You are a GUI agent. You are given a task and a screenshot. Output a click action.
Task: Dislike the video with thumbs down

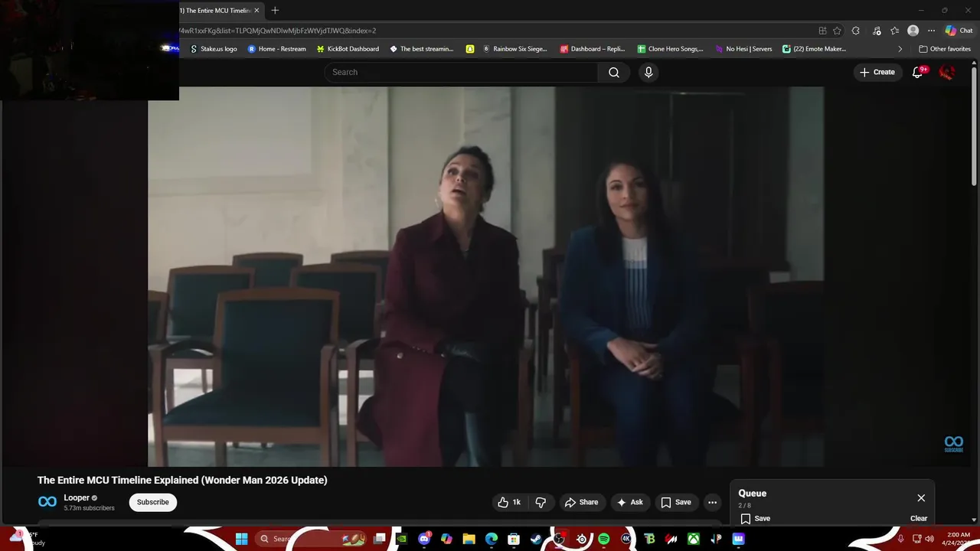tap(541, 502)
